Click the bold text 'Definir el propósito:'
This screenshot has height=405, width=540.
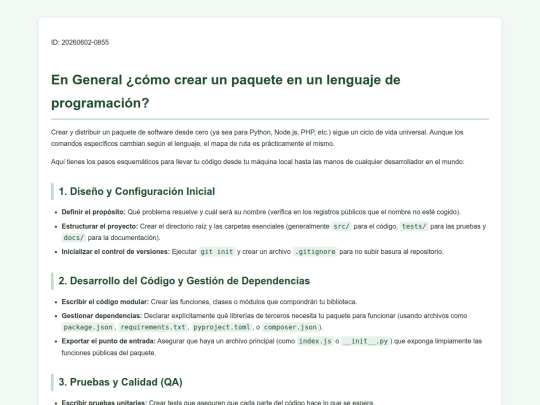click(94, 212)
